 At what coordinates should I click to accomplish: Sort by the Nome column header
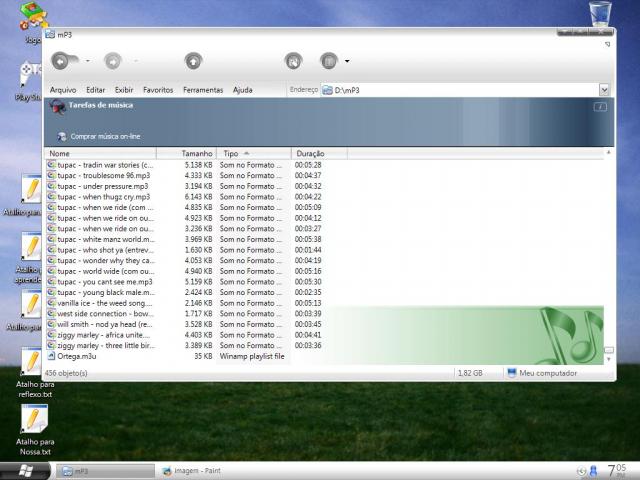[x=100, y=153]
